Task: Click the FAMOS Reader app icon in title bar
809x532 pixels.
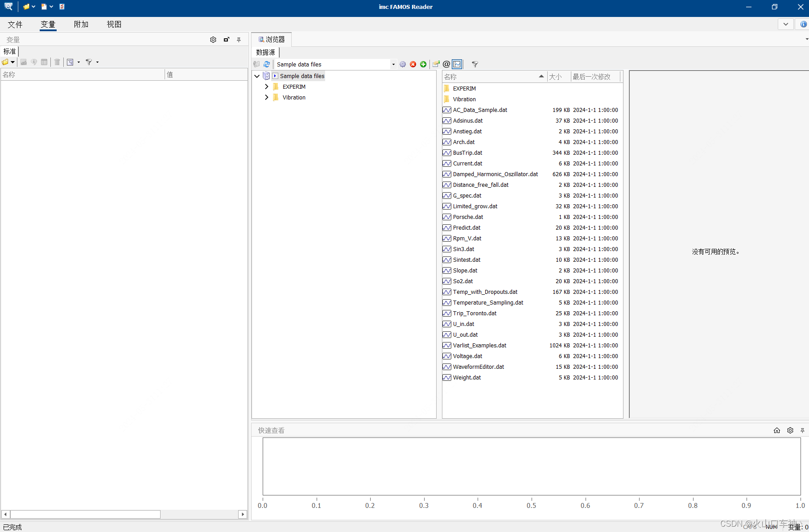Action: (x=8, y=7)
